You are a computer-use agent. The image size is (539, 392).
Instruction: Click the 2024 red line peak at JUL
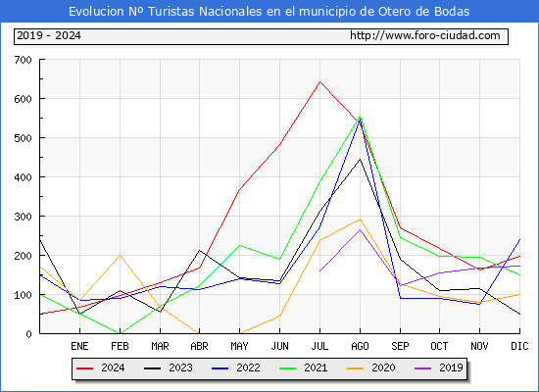click(x=320, y=82)
